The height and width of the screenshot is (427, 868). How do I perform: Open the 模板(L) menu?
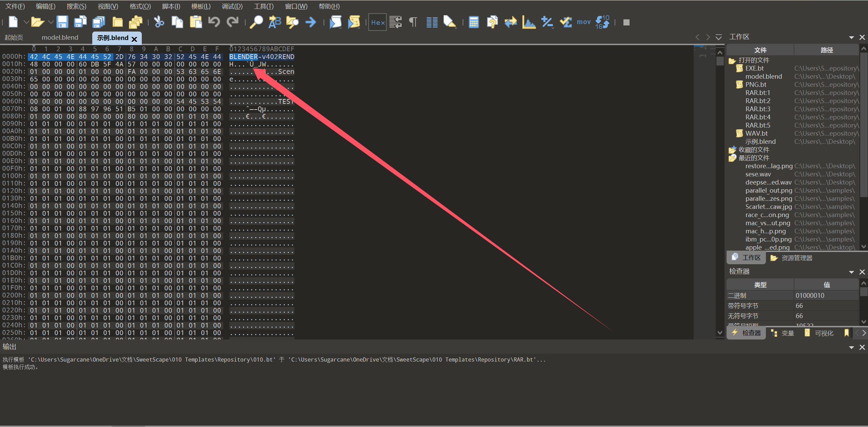(x=200, y=6)
